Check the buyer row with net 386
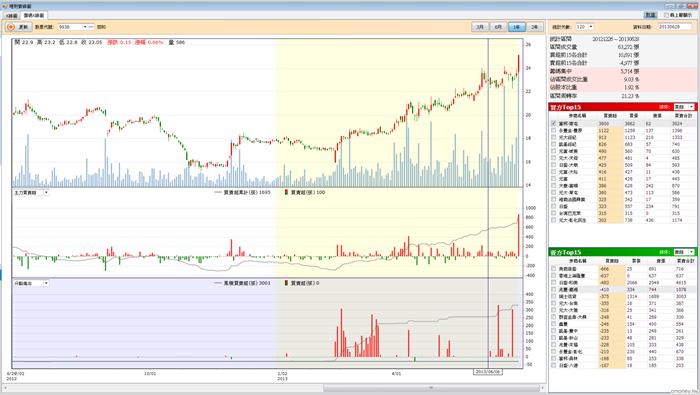The height and width of the screenshot is (395, 700). coord(554,186)
